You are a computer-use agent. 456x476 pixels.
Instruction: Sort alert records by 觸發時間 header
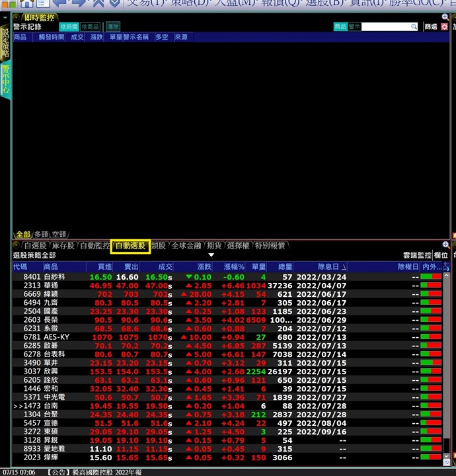[49, 37]
